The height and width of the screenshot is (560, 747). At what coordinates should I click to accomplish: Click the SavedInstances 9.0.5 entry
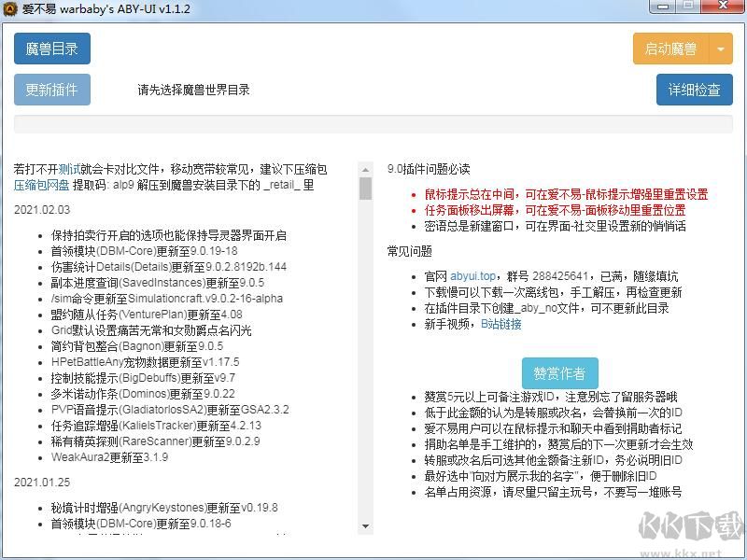[157, 283]
